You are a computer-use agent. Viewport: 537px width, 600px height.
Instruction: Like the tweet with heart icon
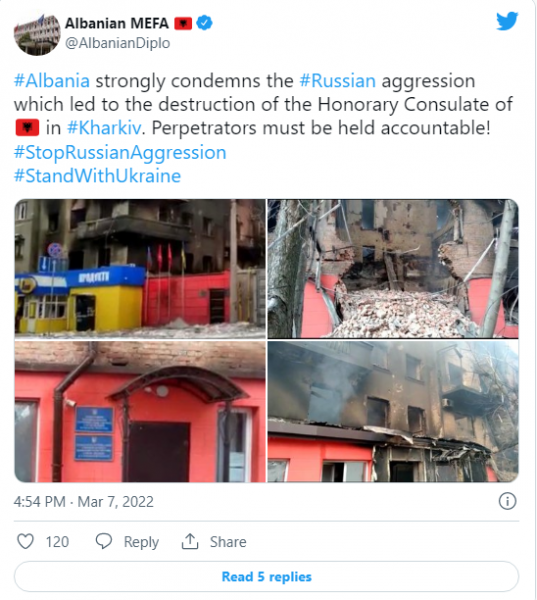coord(26,541)
